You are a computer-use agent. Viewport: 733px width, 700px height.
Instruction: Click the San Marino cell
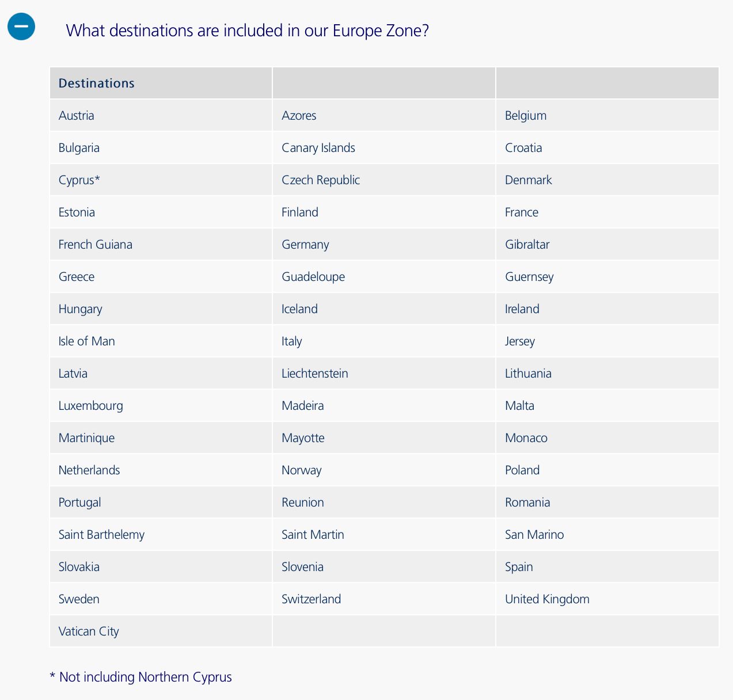coord(534,535)
